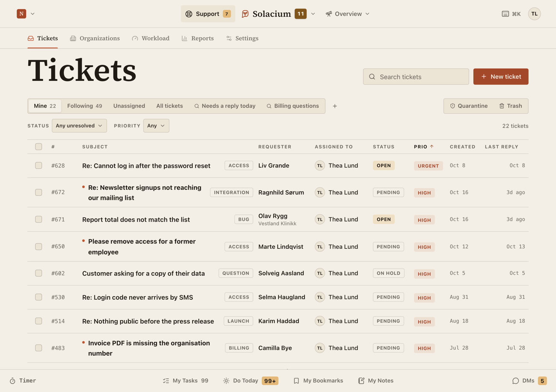
Task: Open the Reports tab
Action: click(x=198, y=38)
